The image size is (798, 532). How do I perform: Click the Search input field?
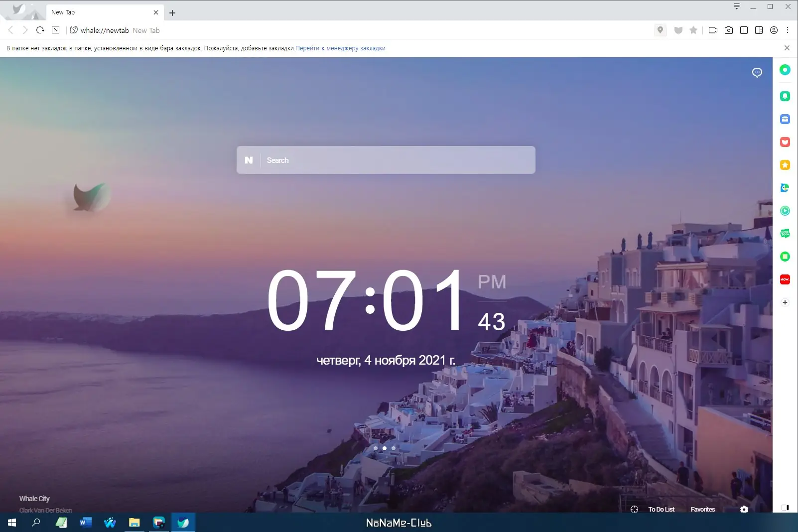[x=386, y=160]
